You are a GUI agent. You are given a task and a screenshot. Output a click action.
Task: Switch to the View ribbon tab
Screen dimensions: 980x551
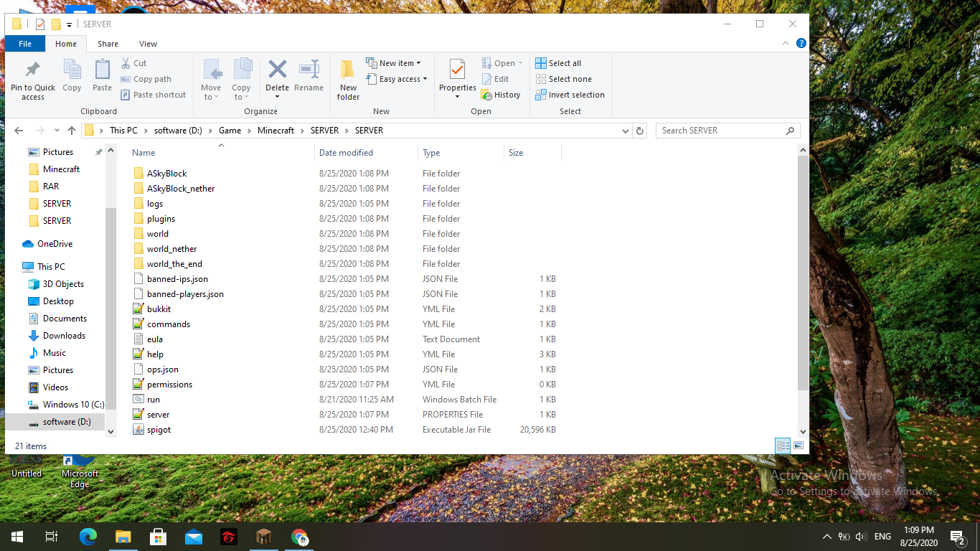(148, 44)
